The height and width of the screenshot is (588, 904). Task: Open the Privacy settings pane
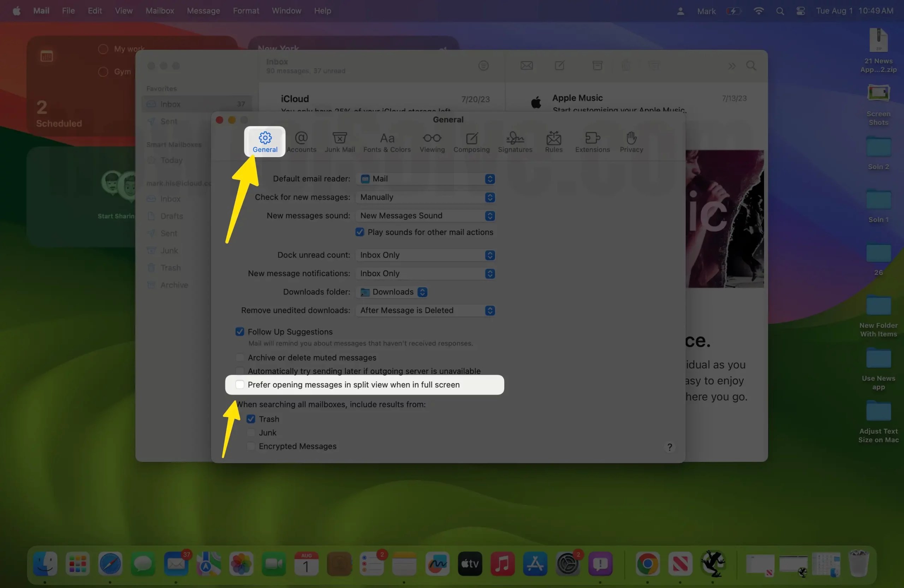click(631, 142)
